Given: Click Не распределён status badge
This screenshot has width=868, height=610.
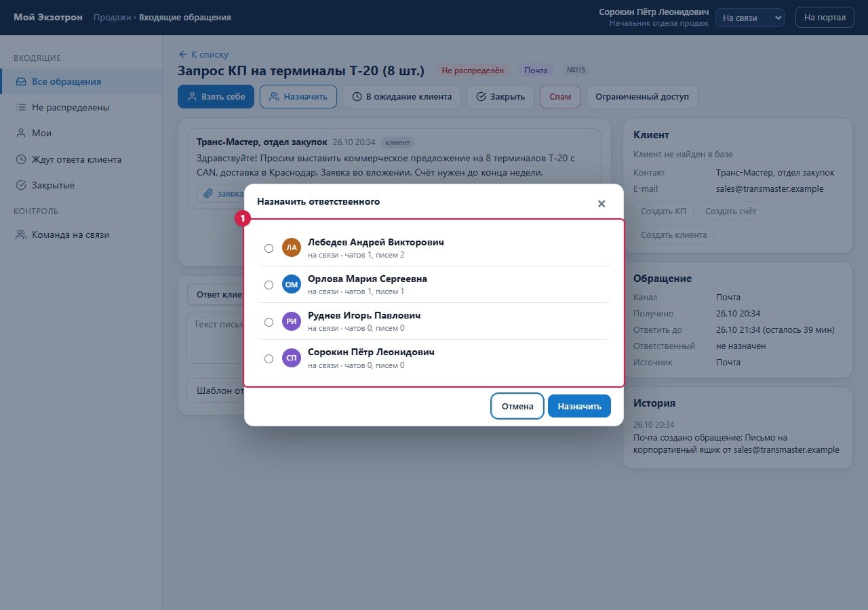Looking at the screenshot, I should point(473,70).
